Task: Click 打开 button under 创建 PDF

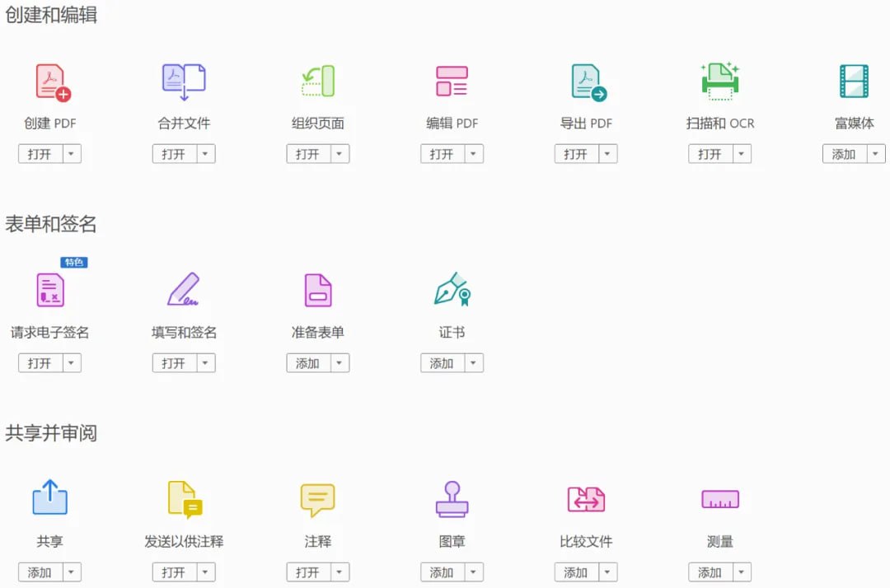Action: (40, 154)
